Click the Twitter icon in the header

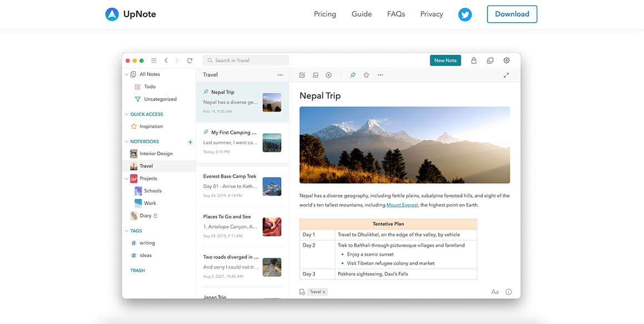click(x=465, y=14)
